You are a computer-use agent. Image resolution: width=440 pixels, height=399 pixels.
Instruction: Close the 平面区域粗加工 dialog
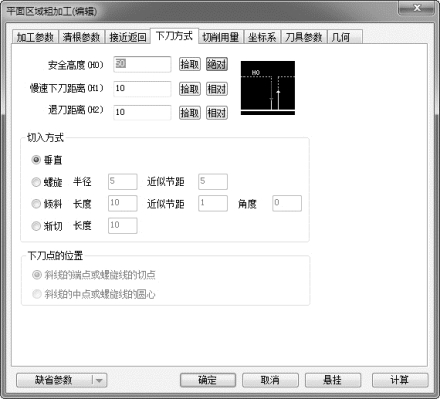coord(417,8)
